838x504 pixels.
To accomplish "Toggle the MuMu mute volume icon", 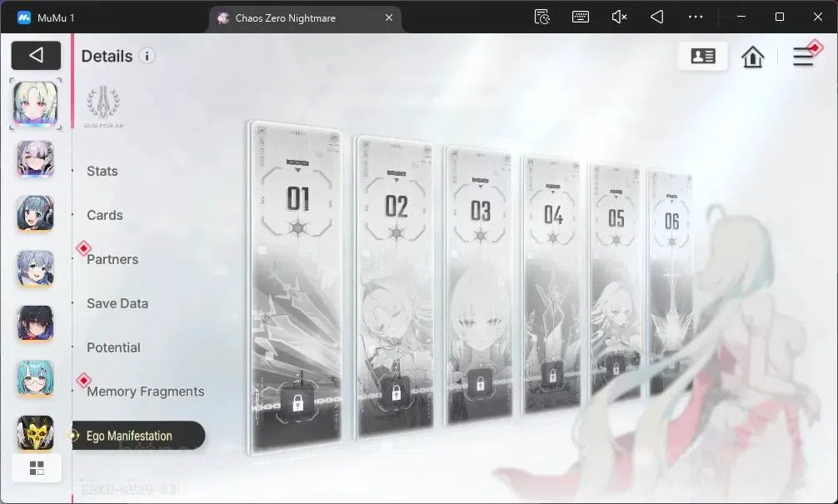I will click(619, 17).
